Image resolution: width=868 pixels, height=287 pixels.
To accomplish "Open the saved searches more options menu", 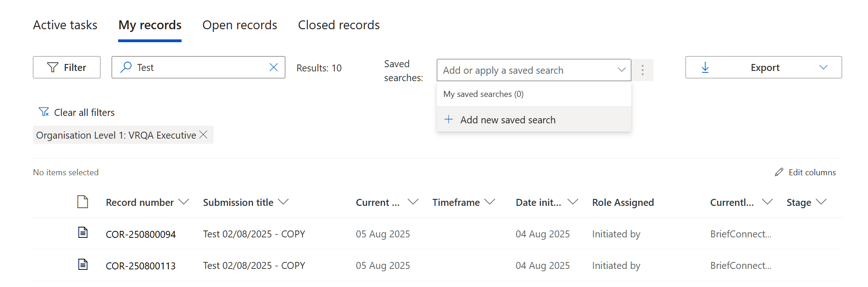I will point(642,70).
